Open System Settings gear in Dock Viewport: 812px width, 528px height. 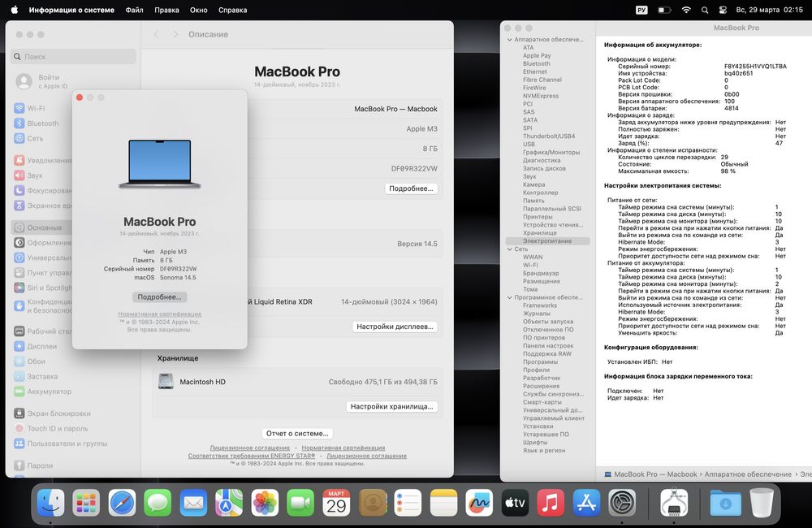[x=622, y=503]
